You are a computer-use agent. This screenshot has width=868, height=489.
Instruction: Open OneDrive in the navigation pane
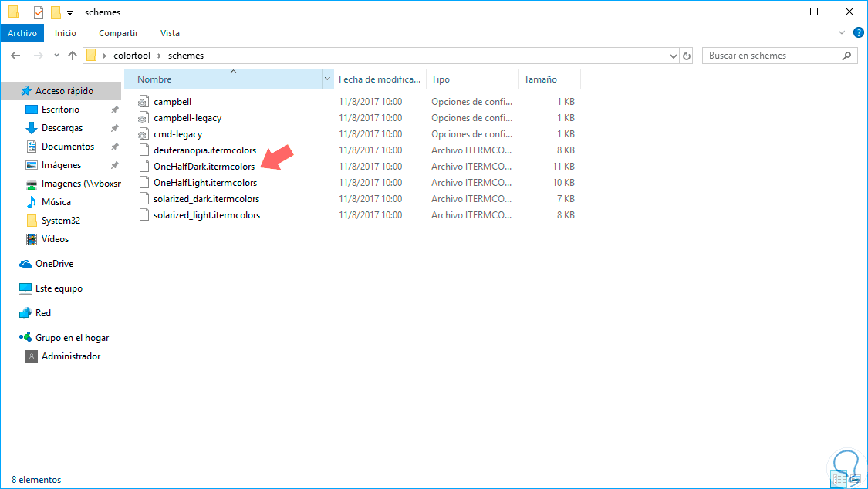54,263
